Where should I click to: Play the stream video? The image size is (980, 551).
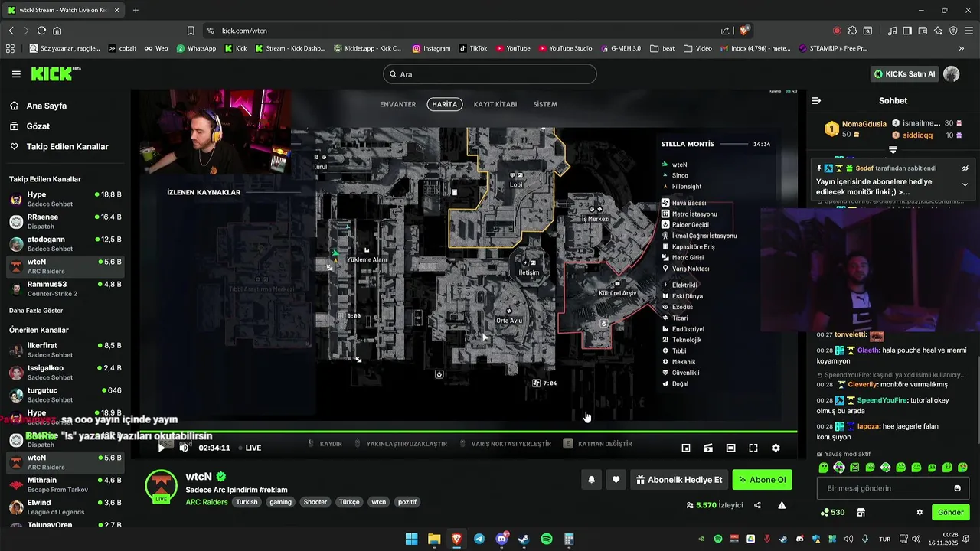tap(161, 448)
